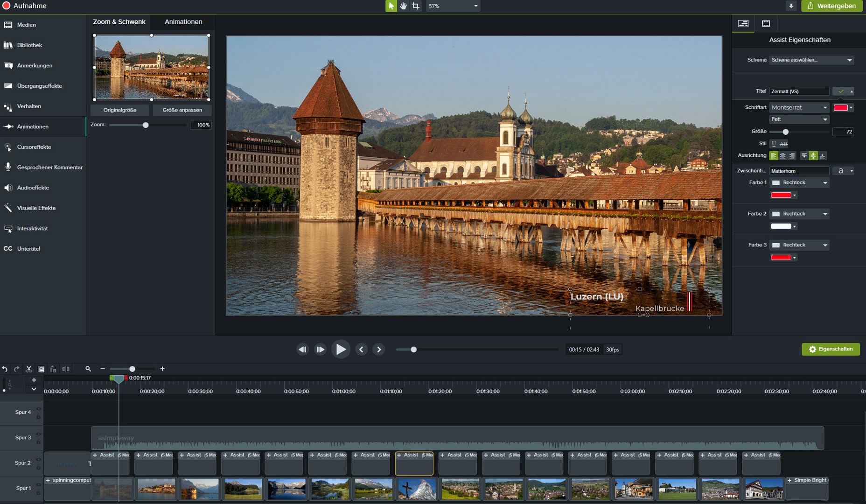Open the Übergangseffekte panel

click(x=43, y=86)
